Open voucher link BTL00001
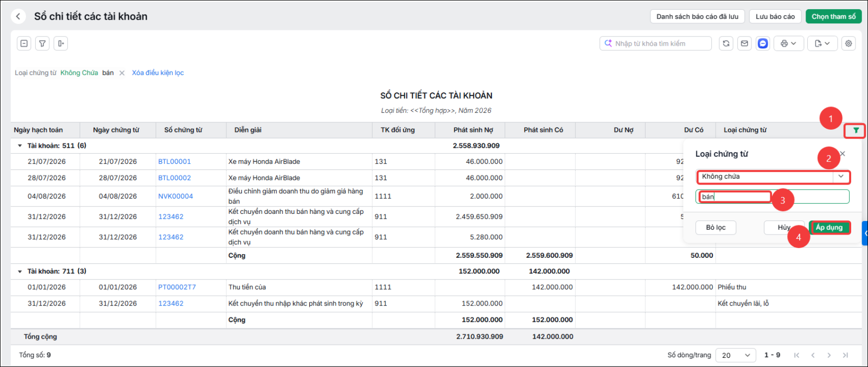 point(175,162)
